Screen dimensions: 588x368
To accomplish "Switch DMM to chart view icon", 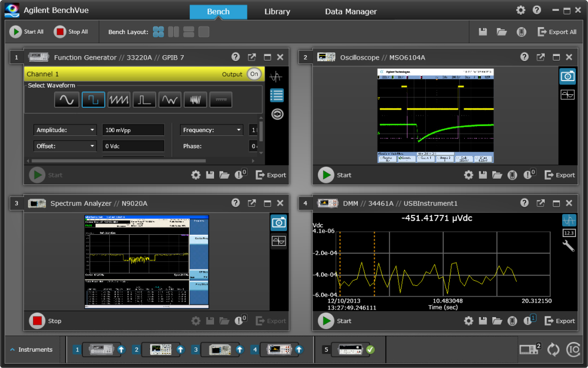I will (x=569, y=220).
